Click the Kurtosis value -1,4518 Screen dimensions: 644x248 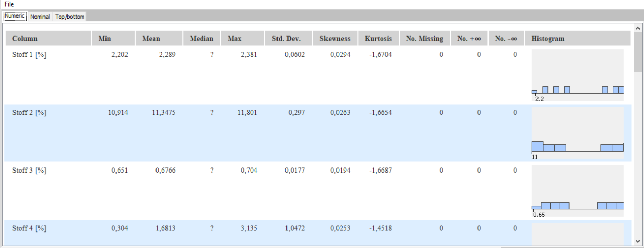click(x=380, y=228)
